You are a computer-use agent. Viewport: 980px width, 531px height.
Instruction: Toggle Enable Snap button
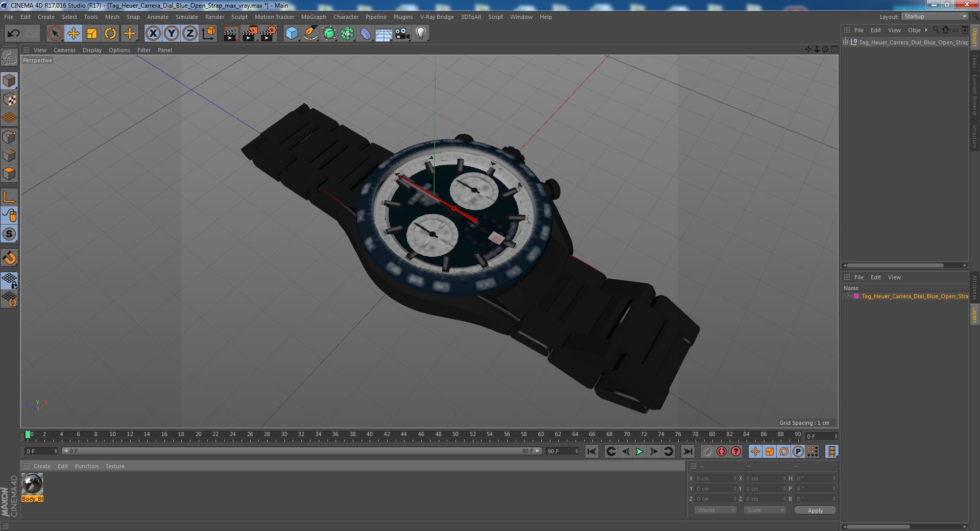9,234
